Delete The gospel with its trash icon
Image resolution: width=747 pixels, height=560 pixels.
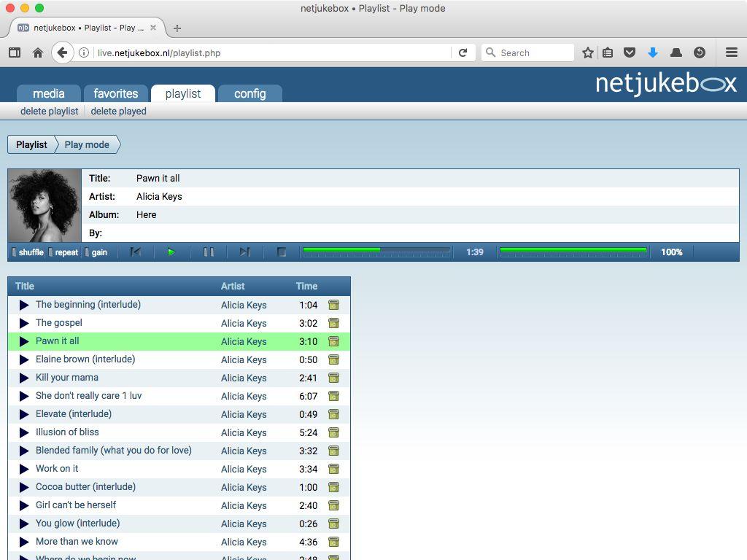pos(334,323)
